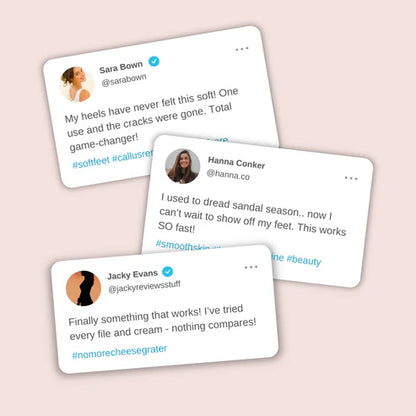Image resolution: width=416 pixels, height=416 pixels.
Task: Open the three-dot menu on Hanna Conker's post
Action: point(351,178)
